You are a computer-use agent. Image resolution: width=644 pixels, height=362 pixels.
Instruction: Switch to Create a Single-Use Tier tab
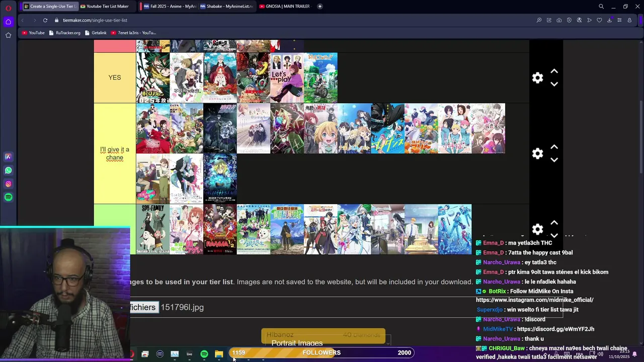point(49,7)
